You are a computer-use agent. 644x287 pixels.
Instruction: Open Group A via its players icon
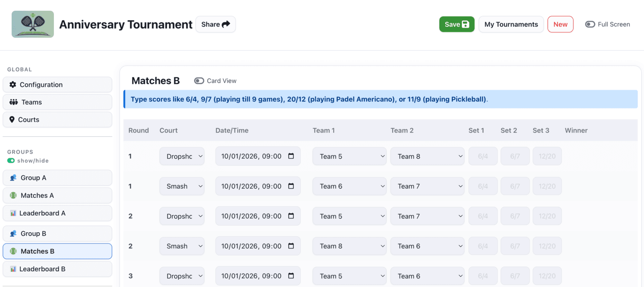click(x=13, y=178)
